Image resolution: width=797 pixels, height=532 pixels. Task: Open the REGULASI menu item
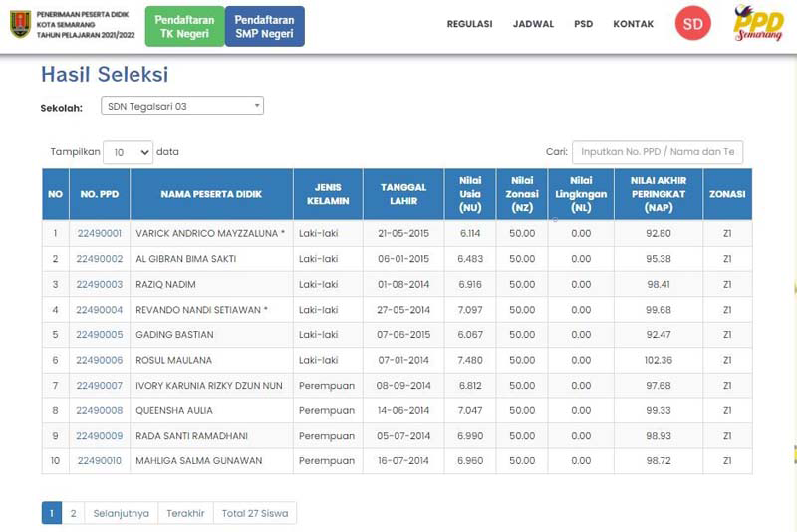pyautogui.click(x=469, y=24)
